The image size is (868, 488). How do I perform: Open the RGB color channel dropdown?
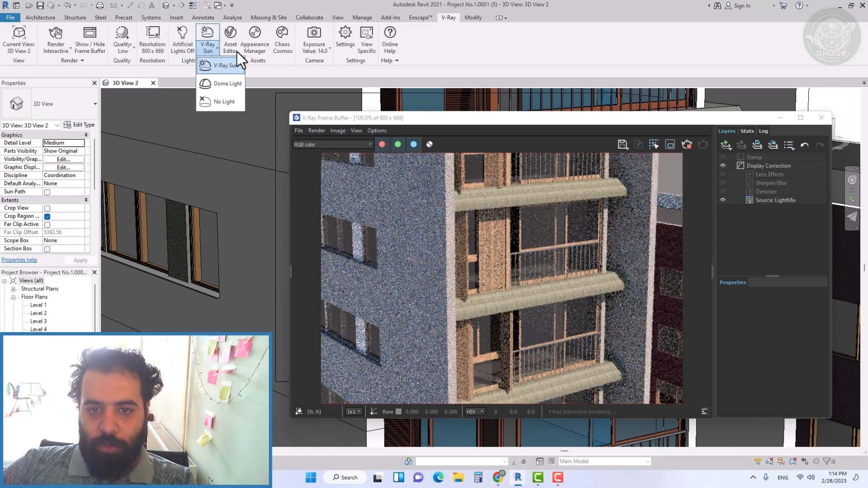coord(332,144)
